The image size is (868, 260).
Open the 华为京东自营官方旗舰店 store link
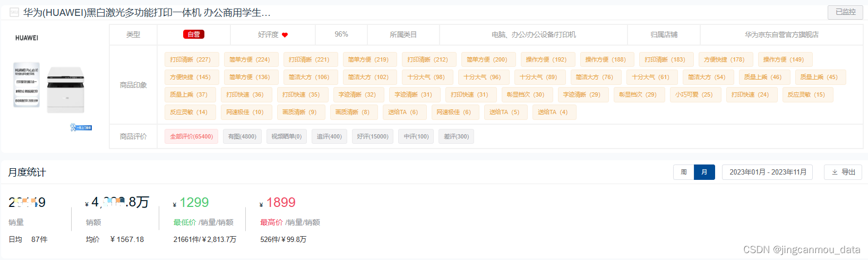pyautogui.click(x=781, y=34)
